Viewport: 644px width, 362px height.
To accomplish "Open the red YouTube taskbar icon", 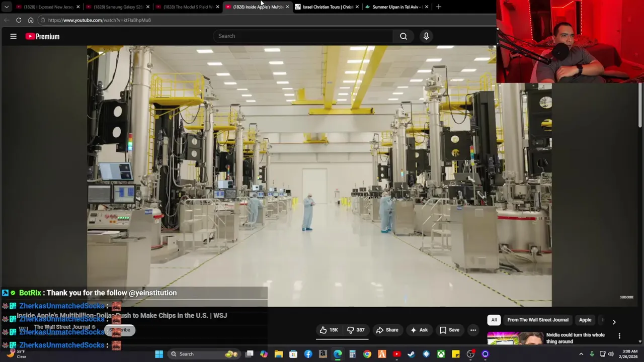I will click(396, 354).
